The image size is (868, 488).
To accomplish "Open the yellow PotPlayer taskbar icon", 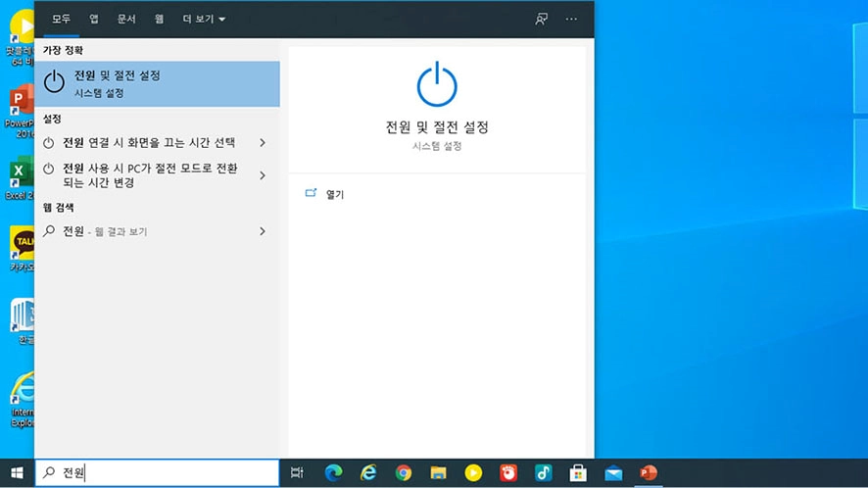I will pos(473,473).
